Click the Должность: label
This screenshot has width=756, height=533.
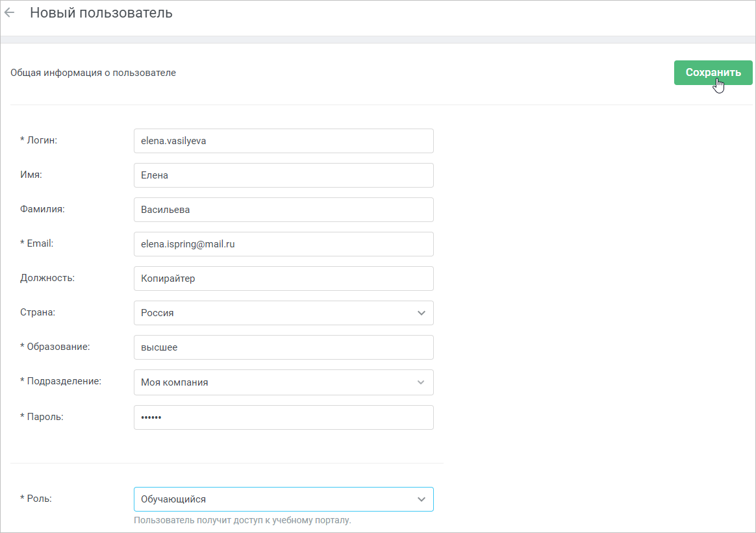[x=47, y=278]
